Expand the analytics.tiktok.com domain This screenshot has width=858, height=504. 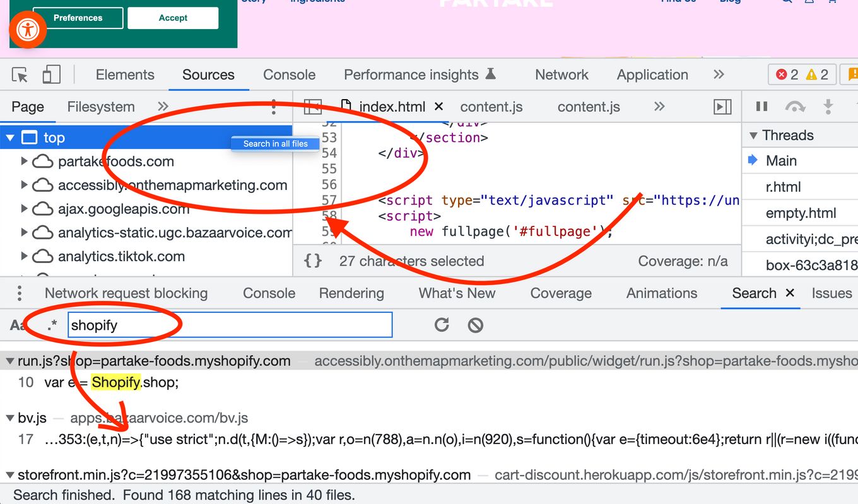point(24,257)
